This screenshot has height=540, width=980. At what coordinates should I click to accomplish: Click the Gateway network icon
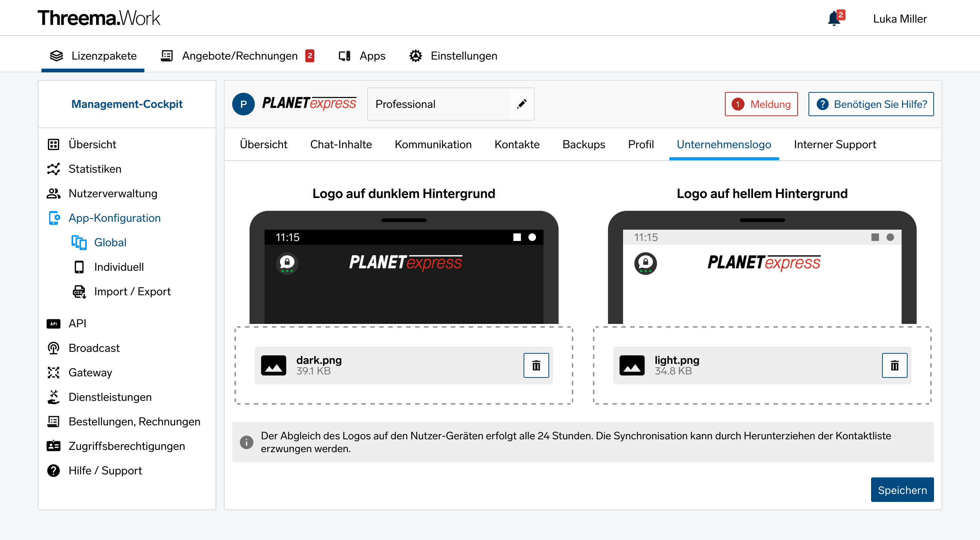(x=53, y=373)
